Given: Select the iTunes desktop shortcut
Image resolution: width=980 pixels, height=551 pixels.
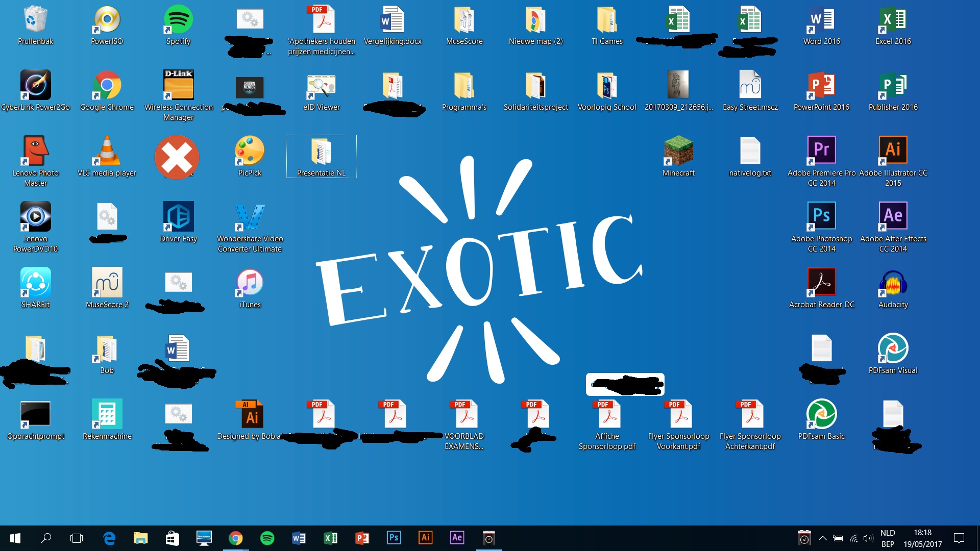Looking at the screenshot, I should [250, 283].
